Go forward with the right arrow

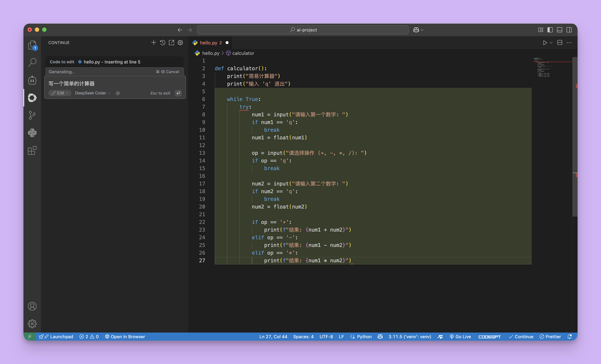click(x=190, y=30)
